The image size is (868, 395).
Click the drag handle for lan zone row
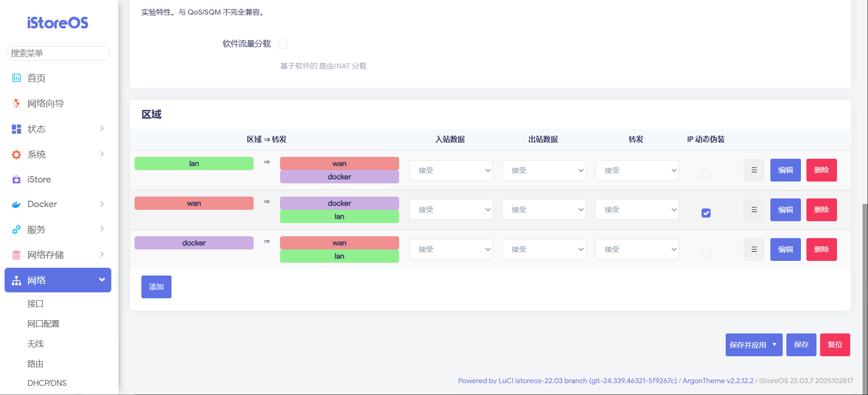754,170
